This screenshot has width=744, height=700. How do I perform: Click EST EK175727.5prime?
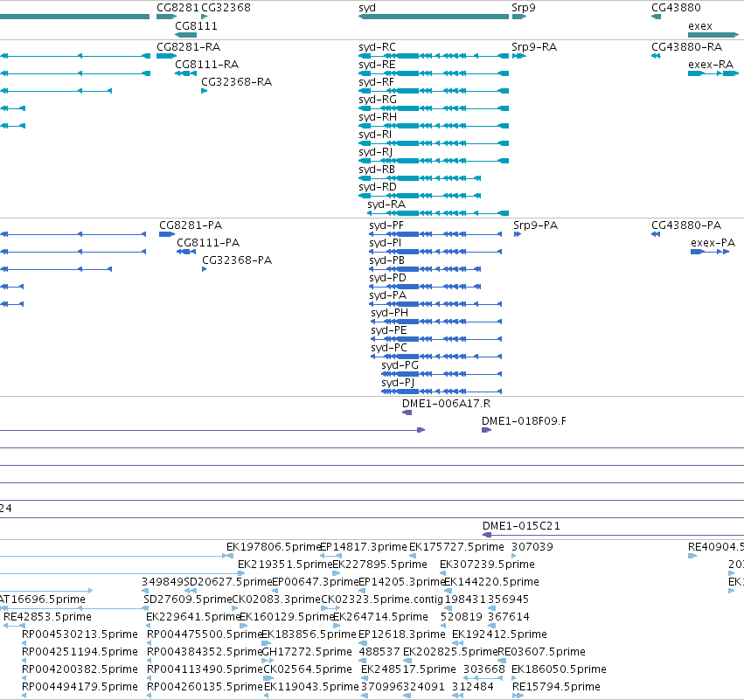point(456,547)
